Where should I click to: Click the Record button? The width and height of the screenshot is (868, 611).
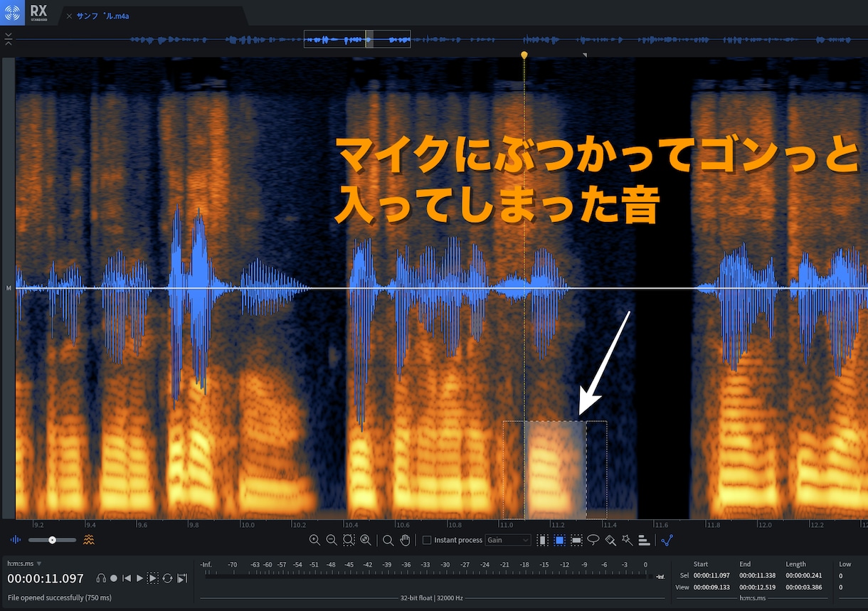(114, 578)
